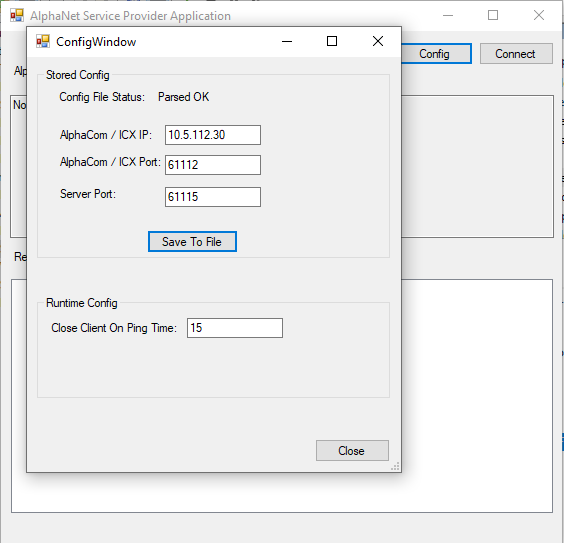Click the 'AlphaCom / ICX Port:' label
The height and width of the screenshot is (543, 564).
coord(110,162)
